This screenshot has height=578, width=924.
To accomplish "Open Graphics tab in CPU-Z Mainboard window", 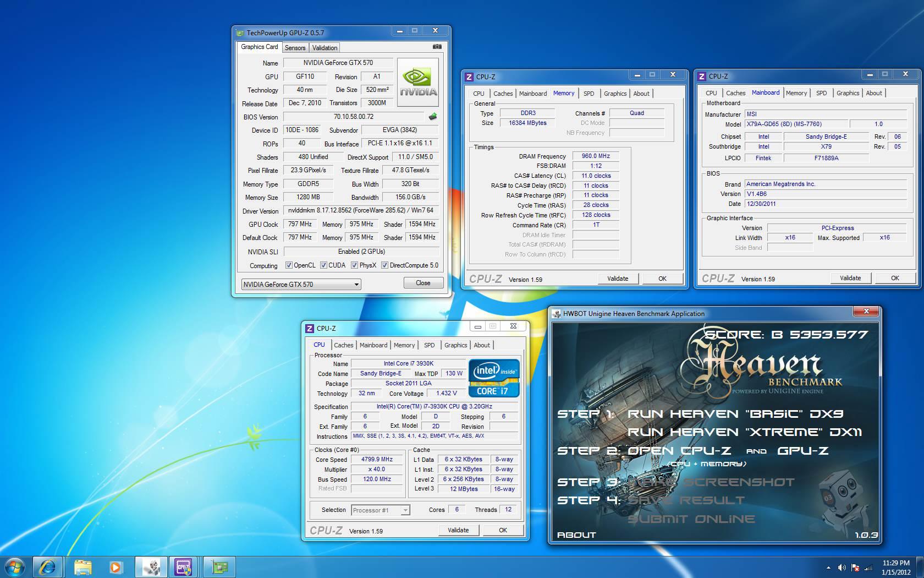I will [848, 93].
